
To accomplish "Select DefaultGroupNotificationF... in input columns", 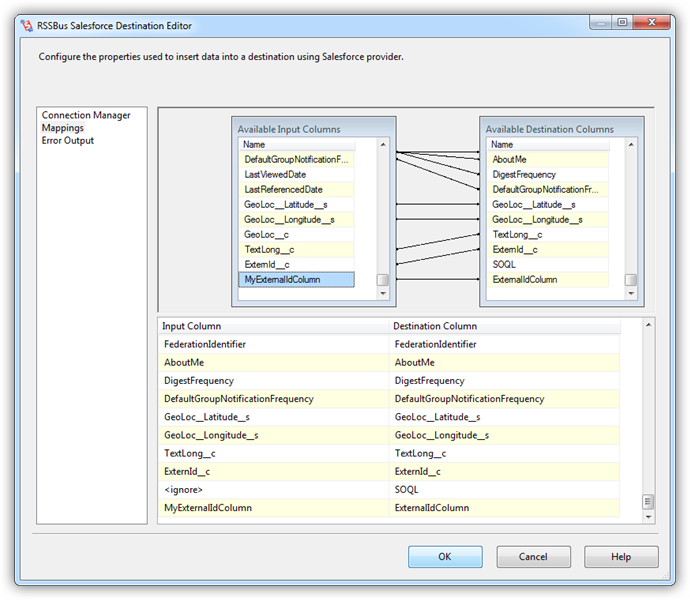I will pyautogui.click(x=297, y=159).
